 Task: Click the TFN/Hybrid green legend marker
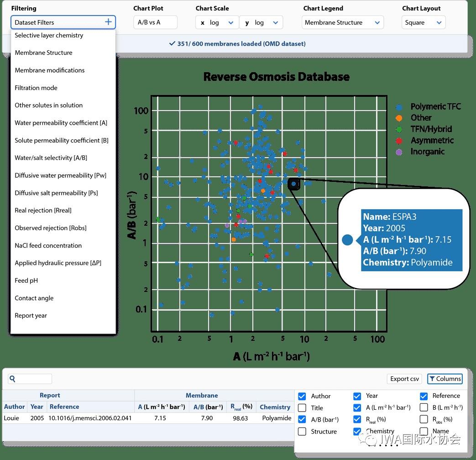point(400,129)
